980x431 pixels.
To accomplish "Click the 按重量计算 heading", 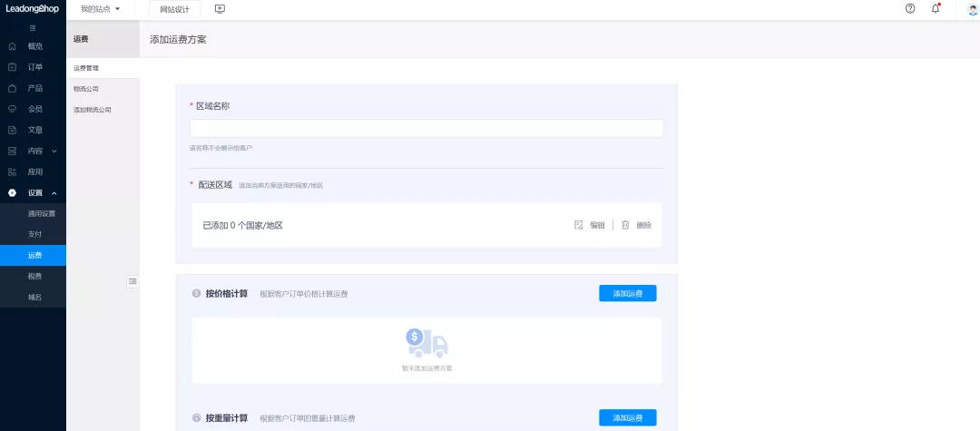I will pyautogui.click(x=226, y=418).
